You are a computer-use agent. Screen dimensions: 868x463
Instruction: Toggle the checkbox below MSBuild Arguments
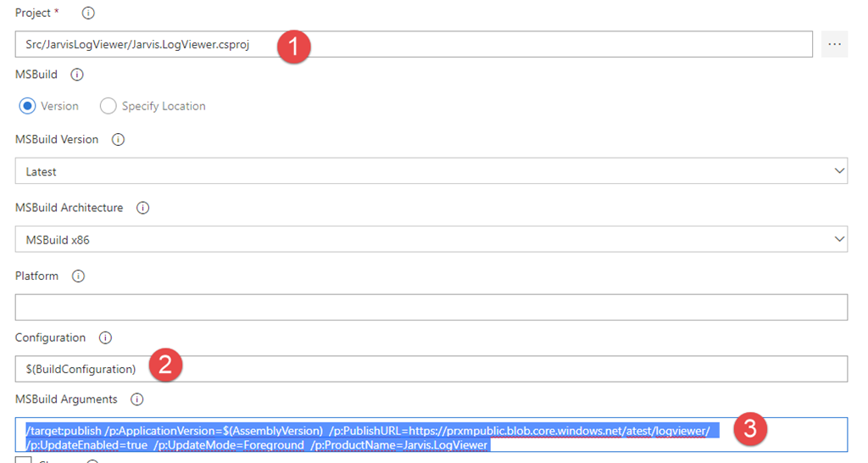click(23, 460)
